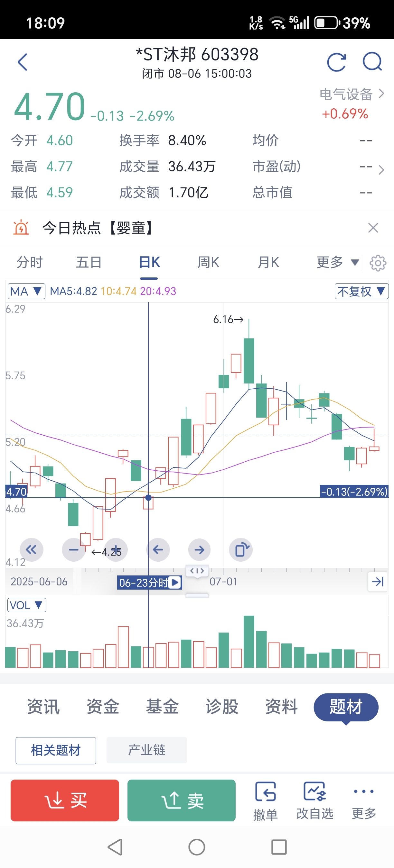Open the VOL indicator dropdown

pos(27,605)
